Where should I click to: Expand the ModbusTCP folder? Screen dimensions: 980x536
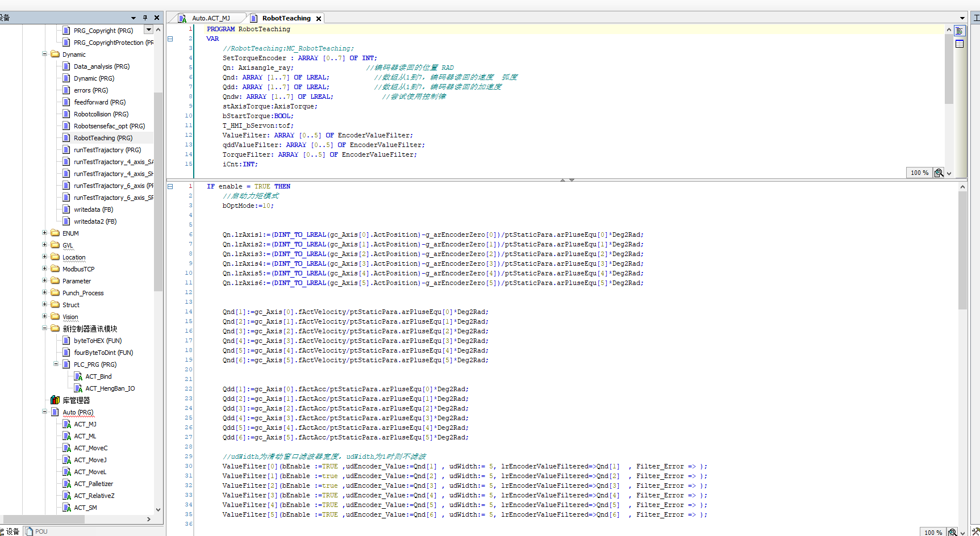click(x=44, y=269)
